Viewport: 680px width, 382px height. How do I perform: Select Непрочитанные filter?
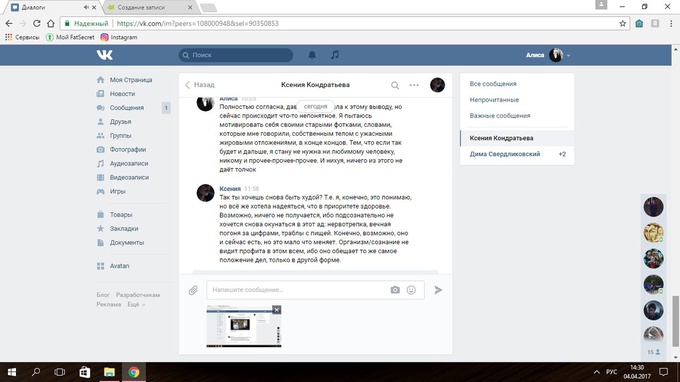494,100
